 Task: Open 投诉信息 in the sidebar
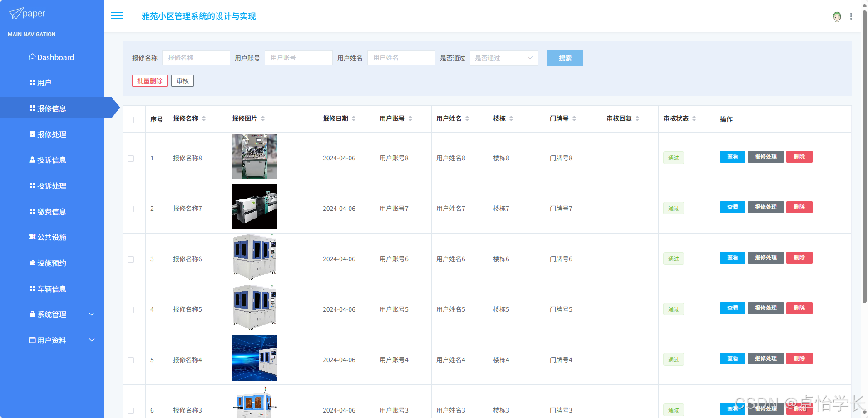(52, 160)
